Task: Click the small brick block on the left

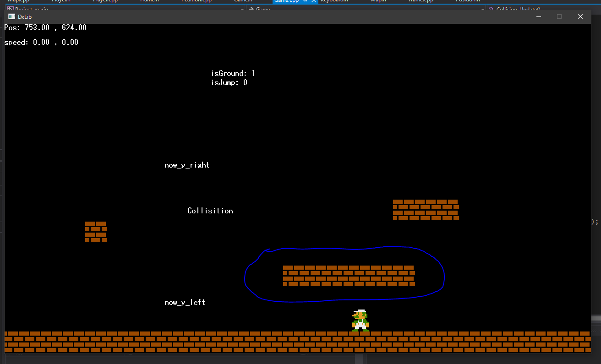Action: pyautogui.click(x=96, y=232)
